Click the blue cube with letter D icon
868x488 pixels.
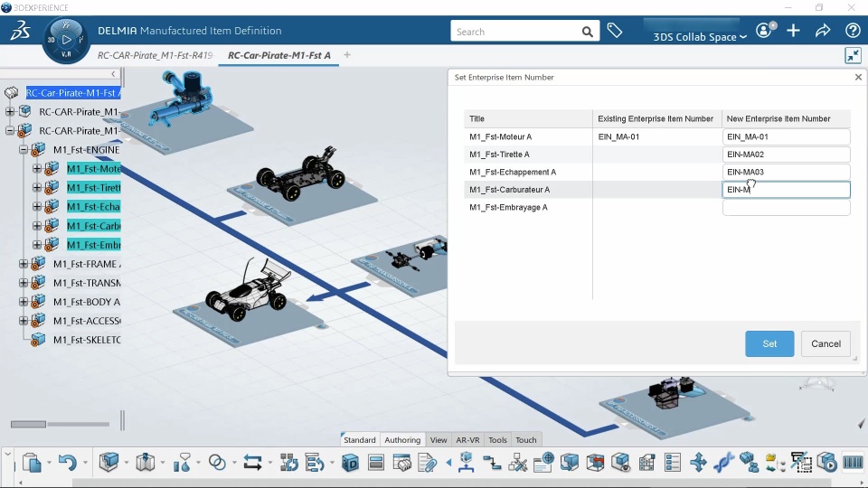coord(350,462)
